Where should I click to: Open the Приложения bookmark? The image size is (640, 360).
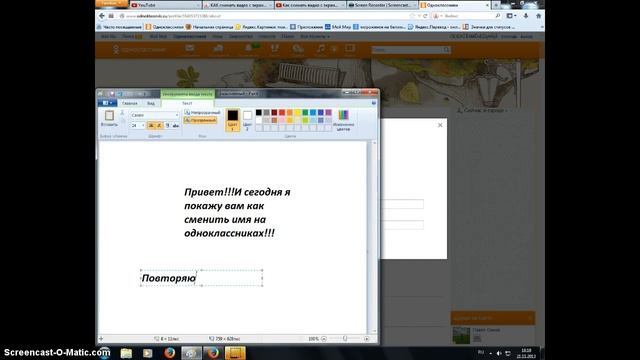pyautogui.click(x=307, y=27)
